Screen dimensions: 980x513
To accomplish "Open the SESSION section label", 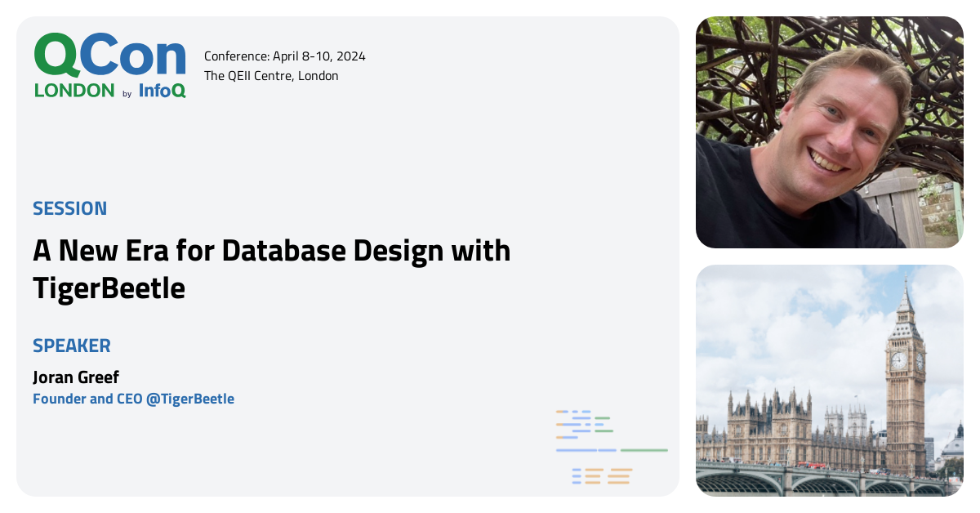I will (x=69, y=208).
